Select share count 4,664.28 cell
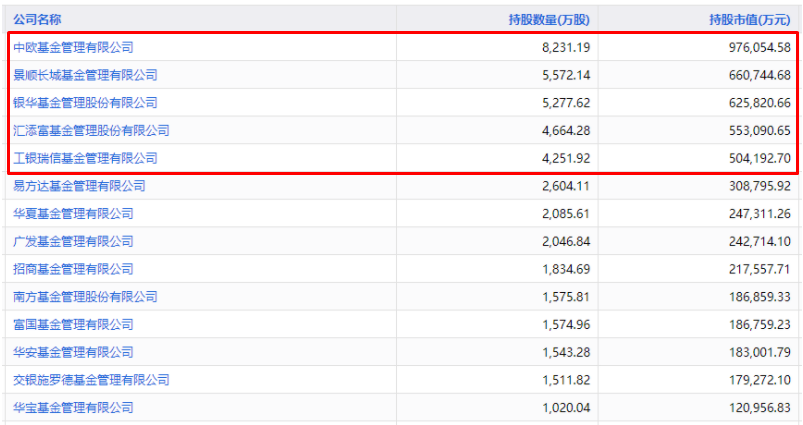This screenshot has width=803, height=425. tap(566, 131)
